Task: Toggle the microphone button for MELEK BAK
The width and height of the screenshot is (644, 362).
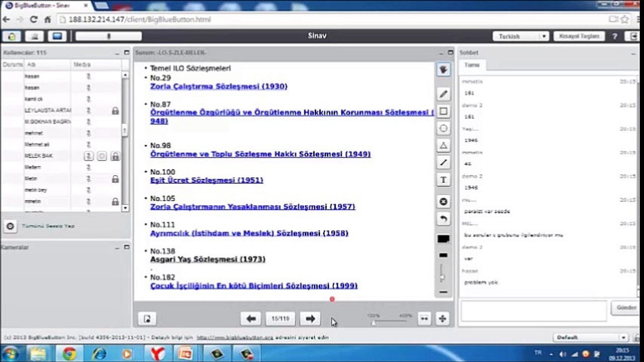Action: (x=88, y=156)
